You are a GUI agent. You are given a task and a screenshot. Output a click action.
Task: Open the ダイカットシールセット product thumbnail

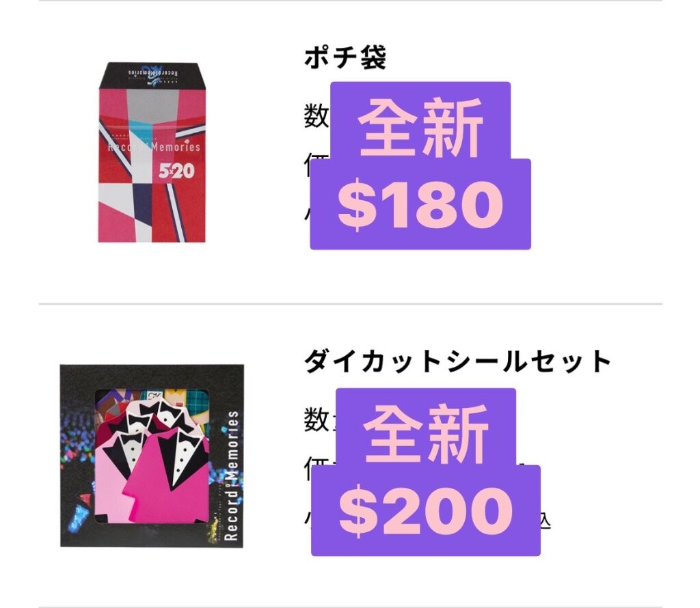pos(152,456)
